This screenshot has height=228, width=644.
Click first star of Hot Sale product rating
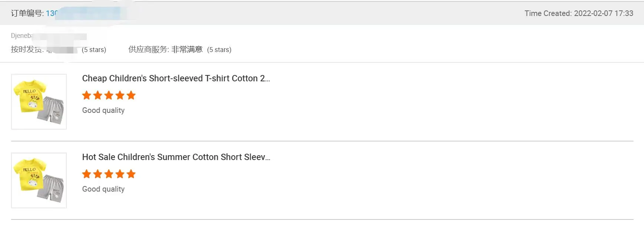[87, 174]
